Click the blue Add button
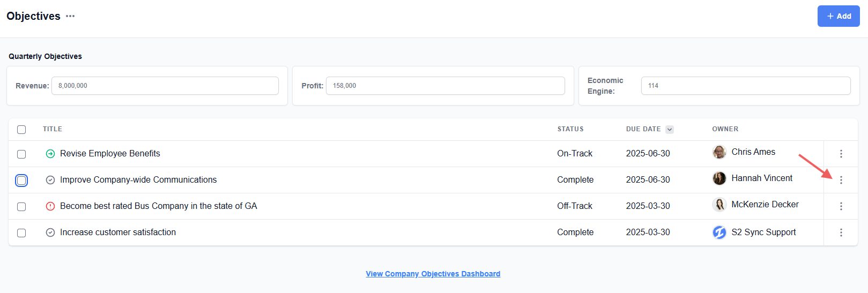Viewport: 868px width, 293px height. [839, 16]
